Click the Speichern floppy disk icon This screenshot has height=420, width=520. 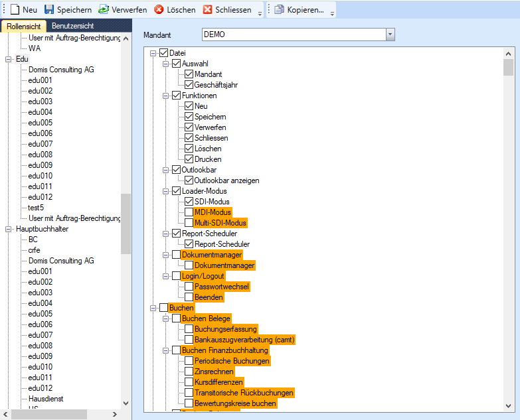pyautogui.click(x=49, y=10)
